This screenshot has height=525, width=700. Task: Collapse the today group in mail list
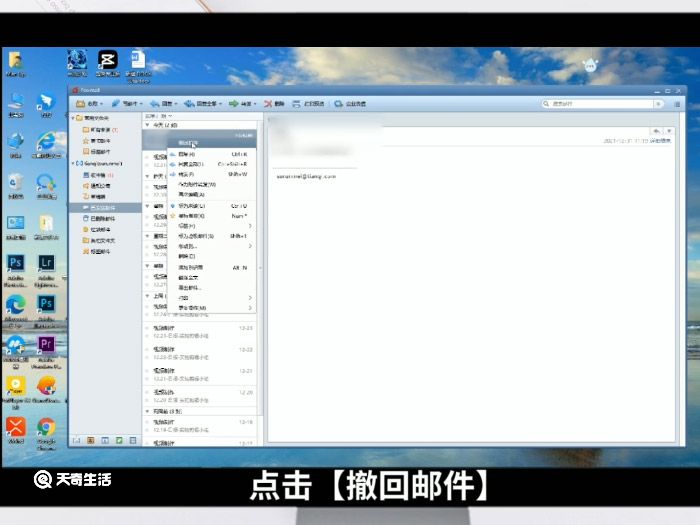(x=147, y=125)
